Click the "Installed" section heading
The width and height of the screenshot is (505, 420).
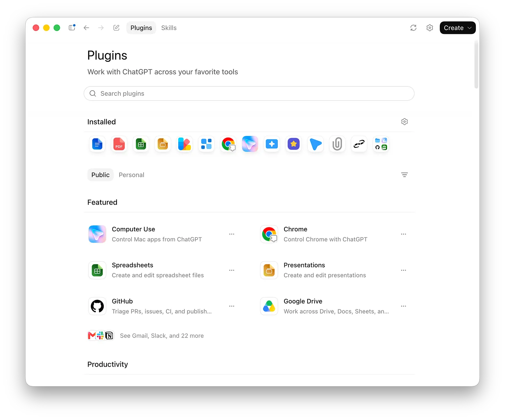tap(102, 122)
